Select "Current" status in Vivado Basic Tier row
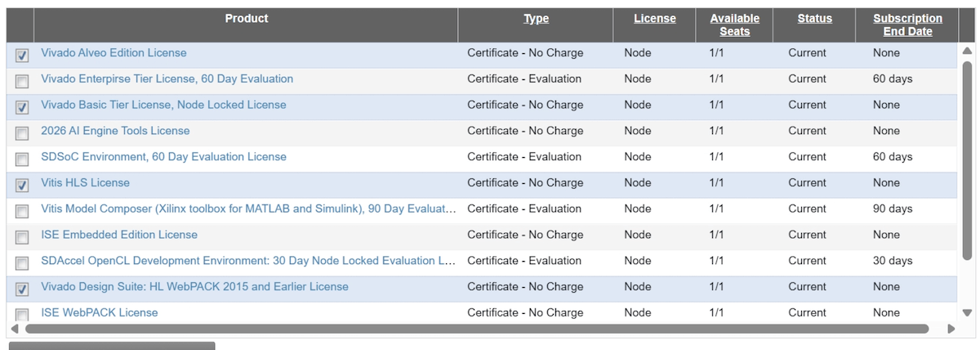The width and height of the screenshot is (980, 350). click(808, 105)
